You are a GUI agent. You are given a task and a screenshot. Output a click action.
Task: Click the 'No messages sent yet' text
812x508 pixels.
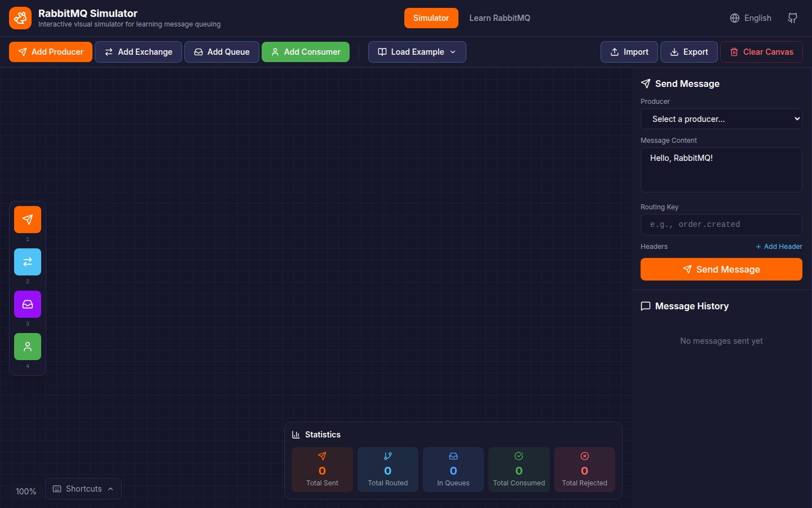pos(721,341)
